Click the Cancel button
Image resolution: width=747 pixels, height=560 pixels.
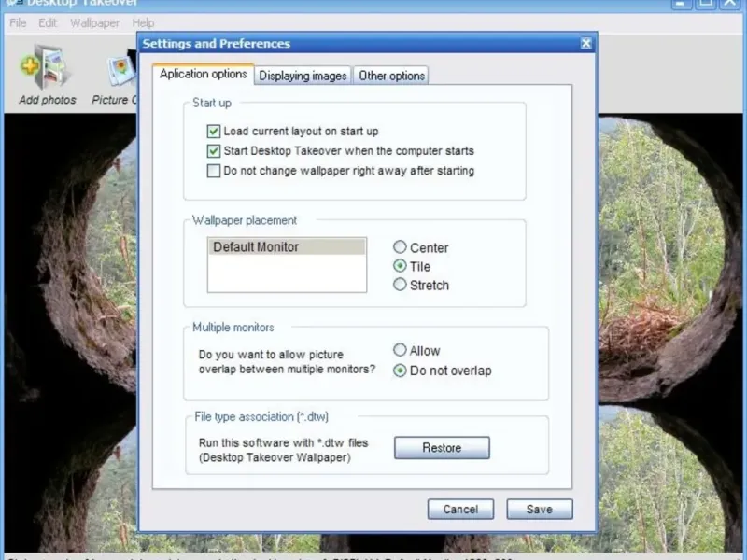click(460, 509)
